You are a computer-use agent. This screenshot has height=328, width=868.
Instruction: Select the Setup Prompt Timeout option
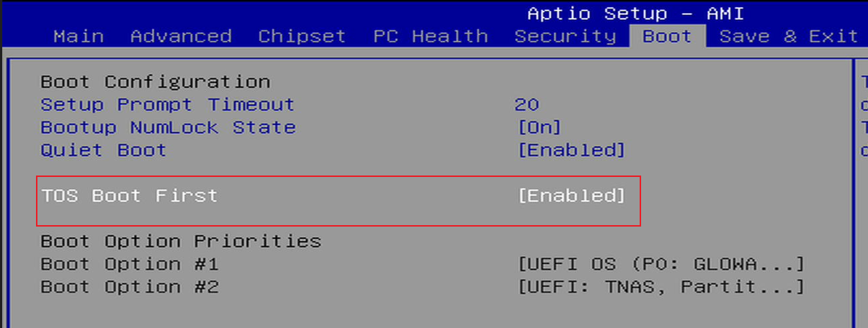pos(167,104)
